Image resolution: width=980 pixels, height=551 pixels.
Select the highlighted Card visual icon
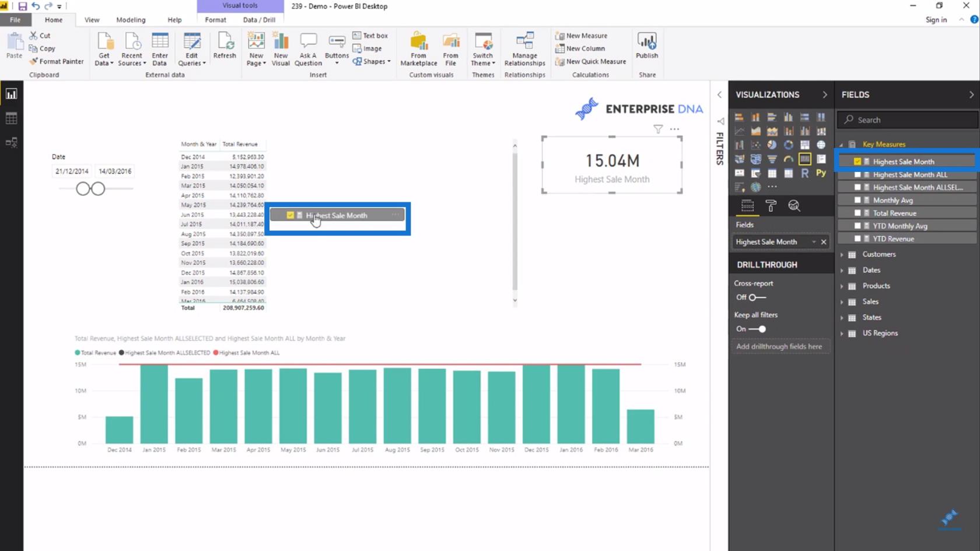point(804,159)
